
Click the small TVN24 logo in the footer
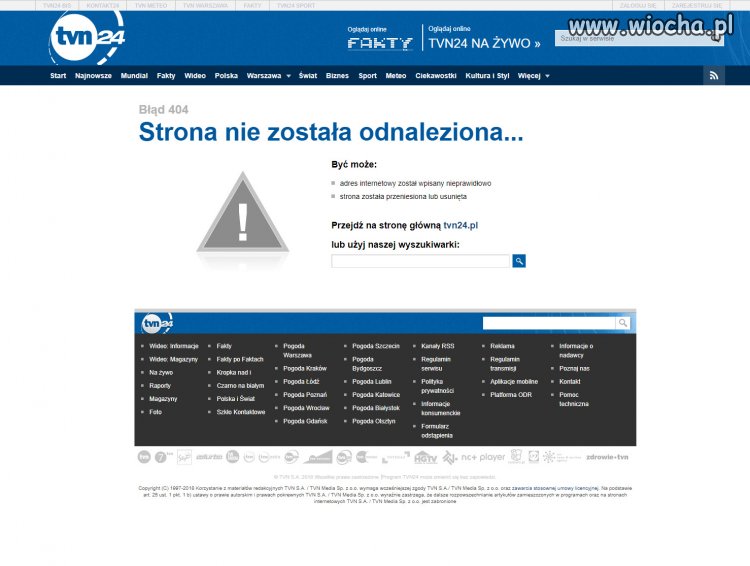coord(157,323)
